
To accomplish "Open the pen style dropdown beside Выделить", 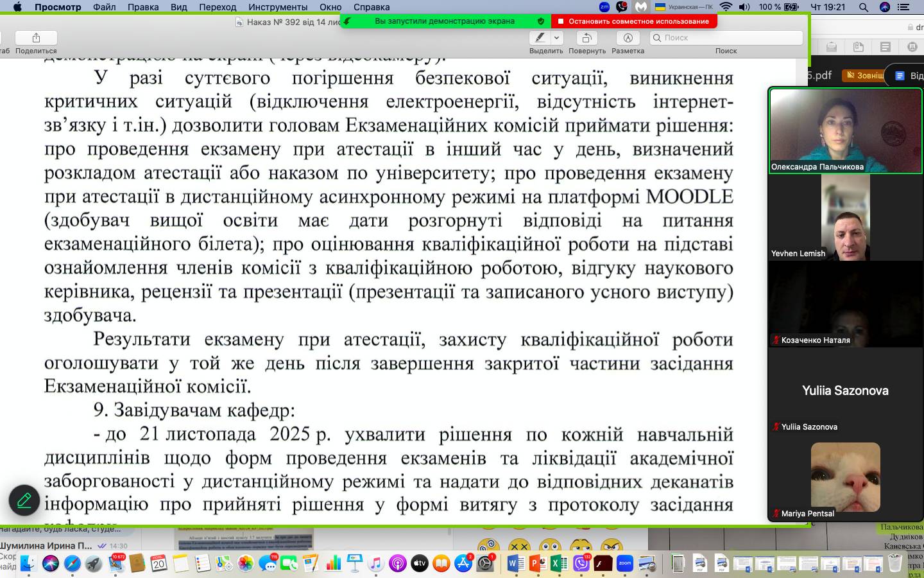I will point(558,37).
